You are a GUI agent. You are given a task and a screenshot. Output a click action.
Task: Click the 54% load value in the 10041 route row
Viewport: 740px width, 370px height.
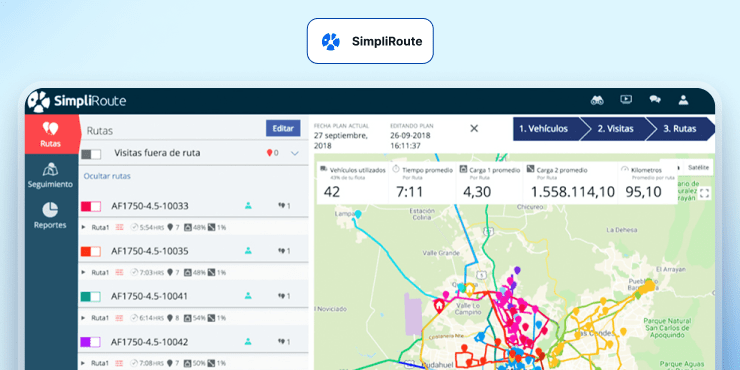coord(199,318)
